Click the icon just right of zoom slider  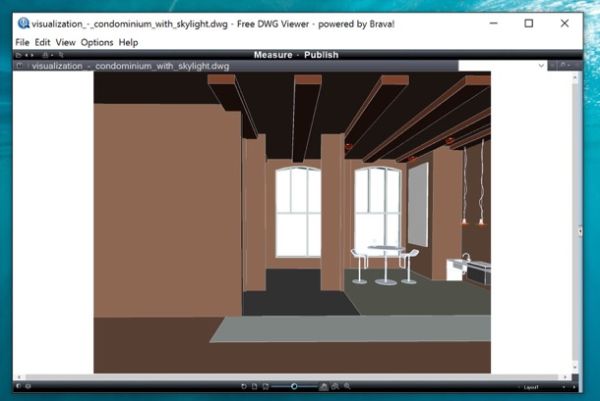[x=323, y=386]
